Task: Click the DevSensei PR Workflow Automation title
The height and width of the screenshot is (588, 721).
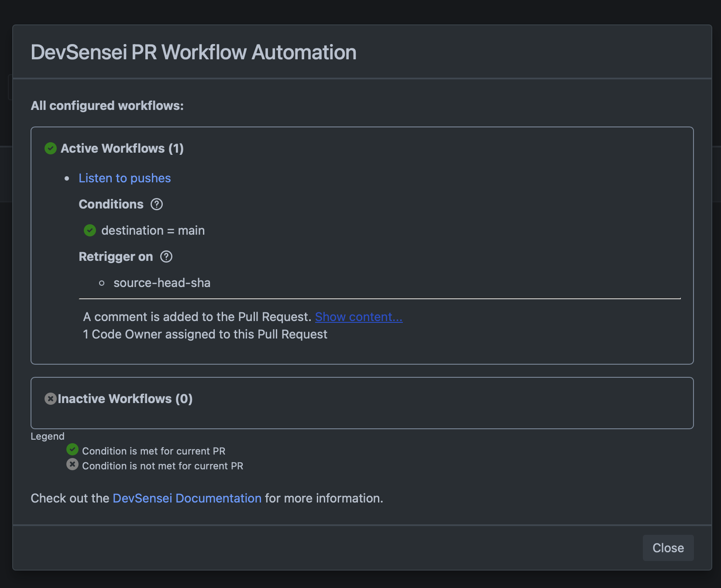Action: (x=193, y=52)
